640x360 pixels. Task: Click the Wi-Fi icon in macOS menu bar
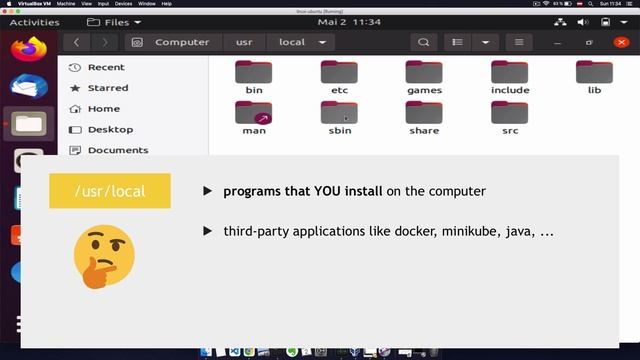click(546, 4)
